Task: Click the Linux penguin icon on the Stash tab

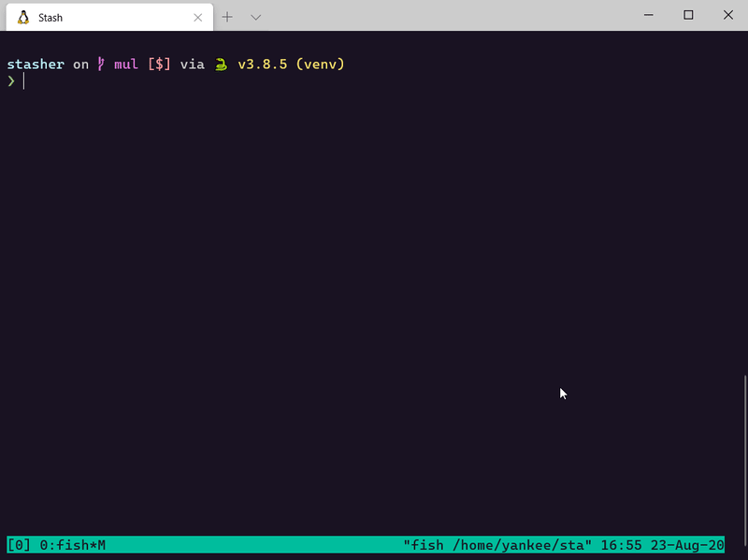Action: (x=22, y=18)
